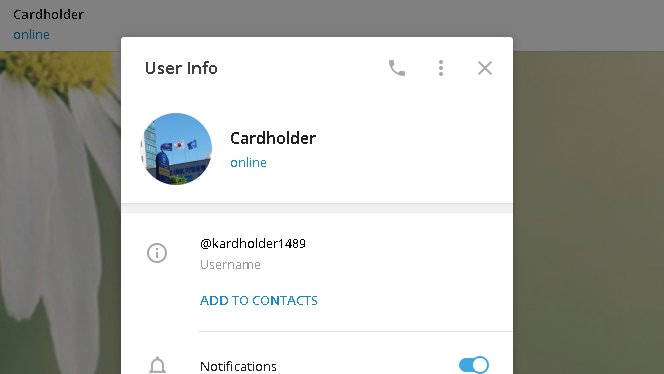Click the @kardholder1489 username text
The height and width of the screenshot is (374, 664).
pyautogui.click(x=253, y=244)
